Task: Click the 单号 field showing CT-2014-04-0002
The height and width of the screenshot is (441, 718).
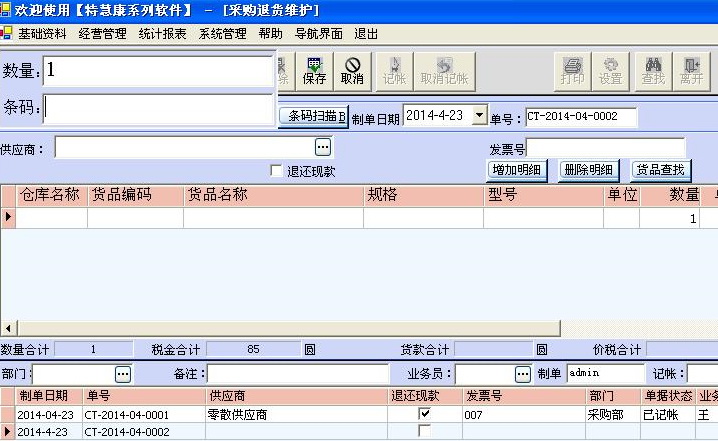Action: (x=581, y=117)
